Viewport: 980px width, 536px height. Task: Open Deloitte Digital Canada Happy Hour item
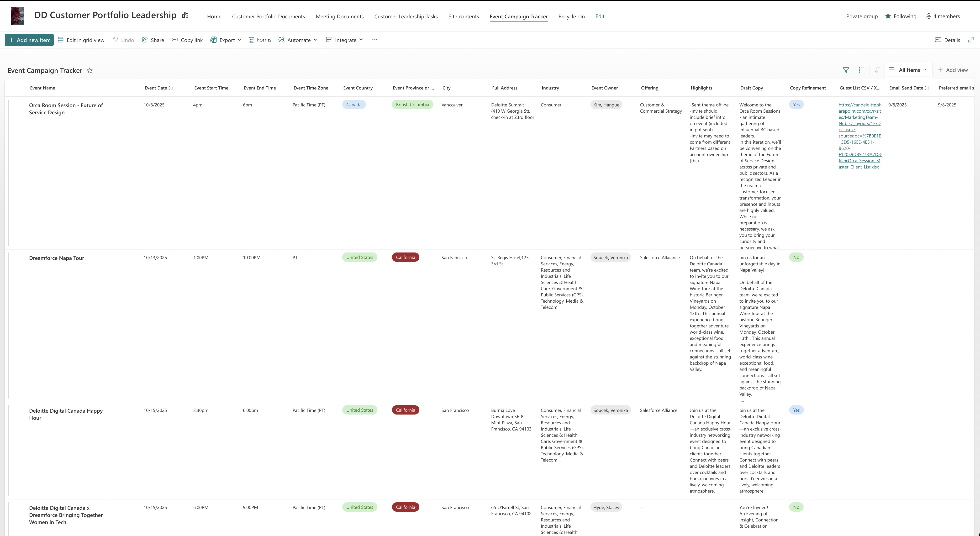point(66,414)
